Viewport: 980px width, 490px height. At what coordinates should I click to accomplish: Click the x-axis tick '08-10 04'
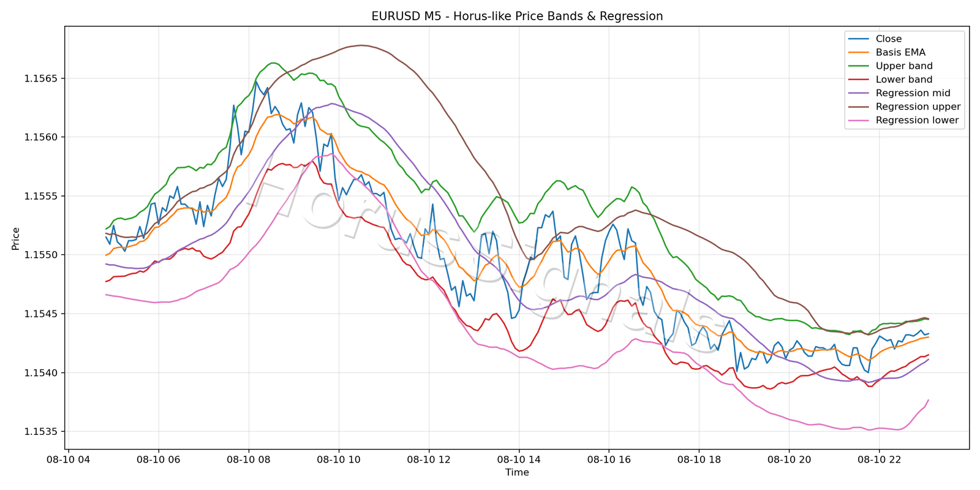coord(69,459)
